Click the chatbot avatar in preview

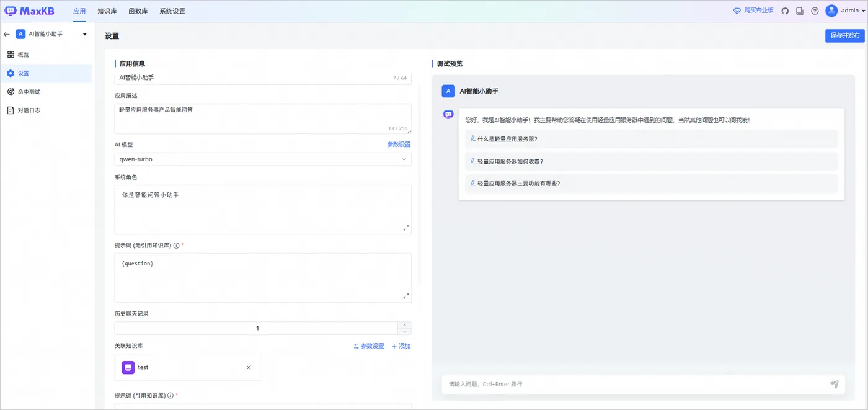[448, 114]
